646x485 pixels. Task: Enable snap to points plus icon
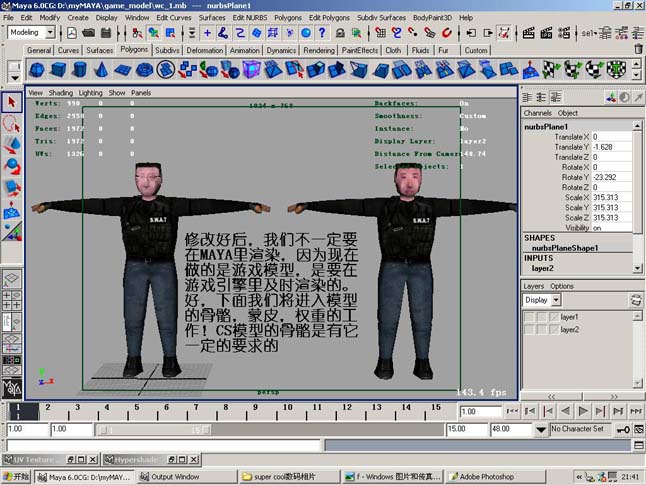208,33
